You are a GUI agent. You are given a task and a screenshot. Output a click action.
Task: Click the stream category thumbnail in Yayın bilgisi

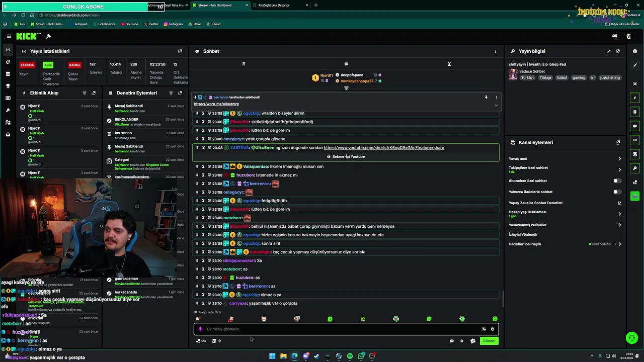pyautogui.click(x=513, y=74)
